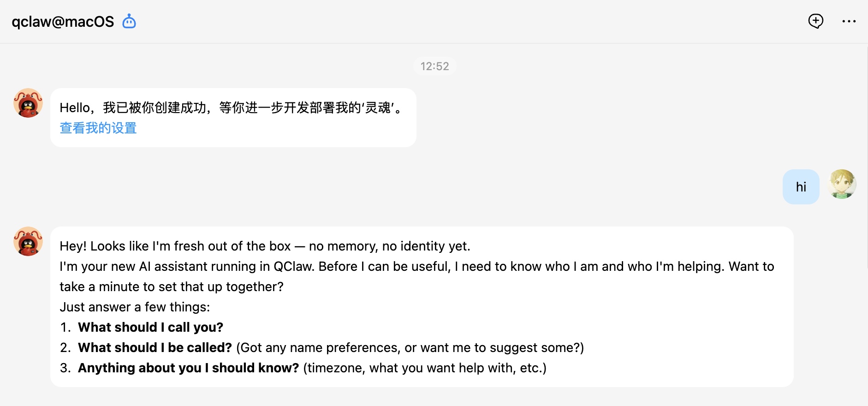Open the user avatar next to 'hi'
This screenshot has width=868, height=406.
(842, 184)
